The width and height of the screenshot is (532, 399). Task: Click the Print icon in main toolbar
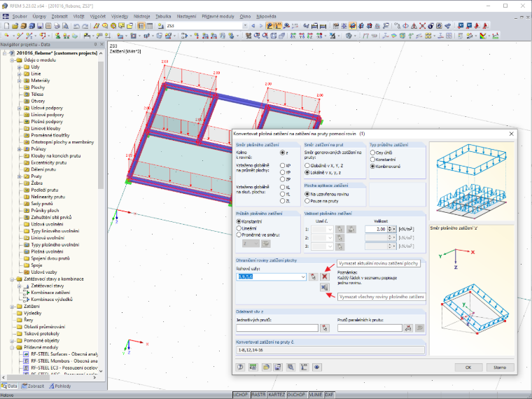(57, 26)
